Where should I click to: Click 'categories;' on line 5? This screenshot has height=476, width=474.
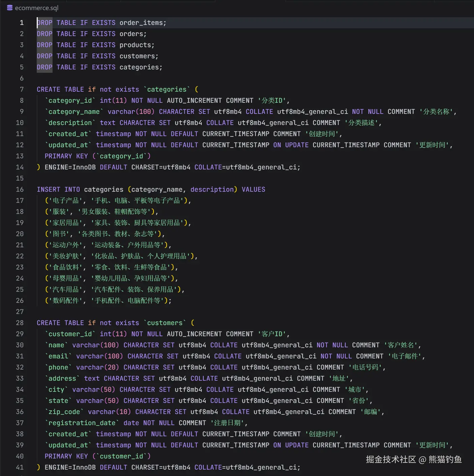pos(141,67)
